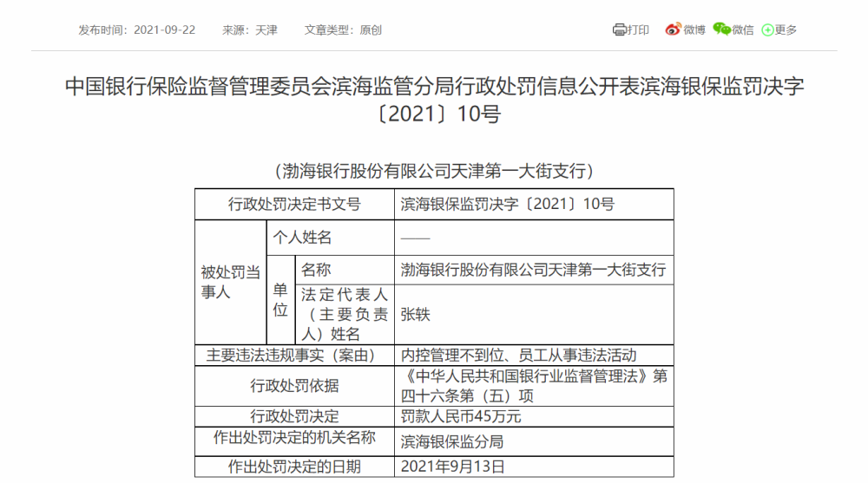Click table cell 个人姓名

pyautogui.click(x=331, y=238)
